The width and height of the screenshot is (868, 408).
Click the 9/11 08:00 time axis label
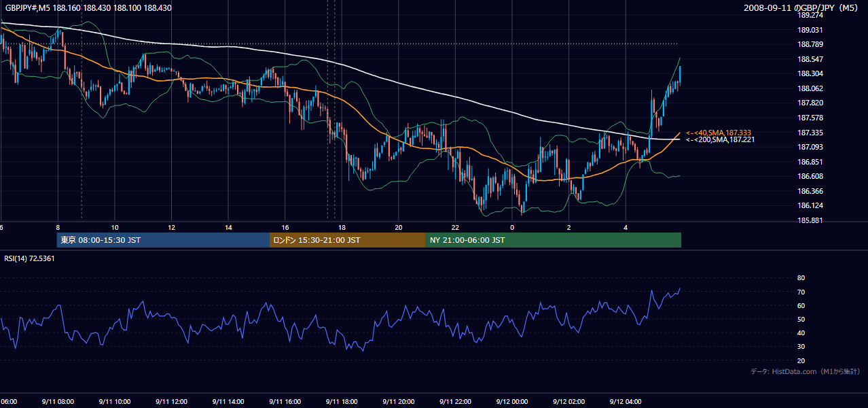coord(57,401)
